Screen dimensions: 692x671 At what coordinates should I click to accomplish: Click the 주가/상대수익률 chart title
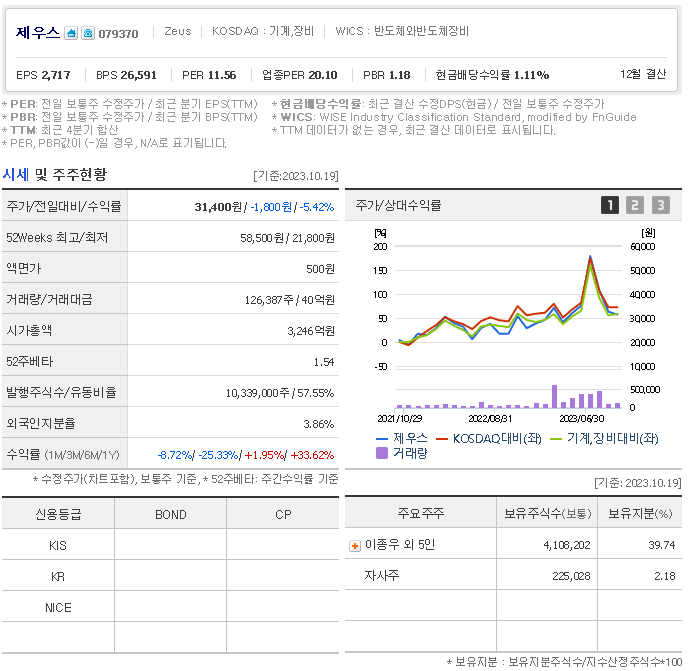click(398, 206)
